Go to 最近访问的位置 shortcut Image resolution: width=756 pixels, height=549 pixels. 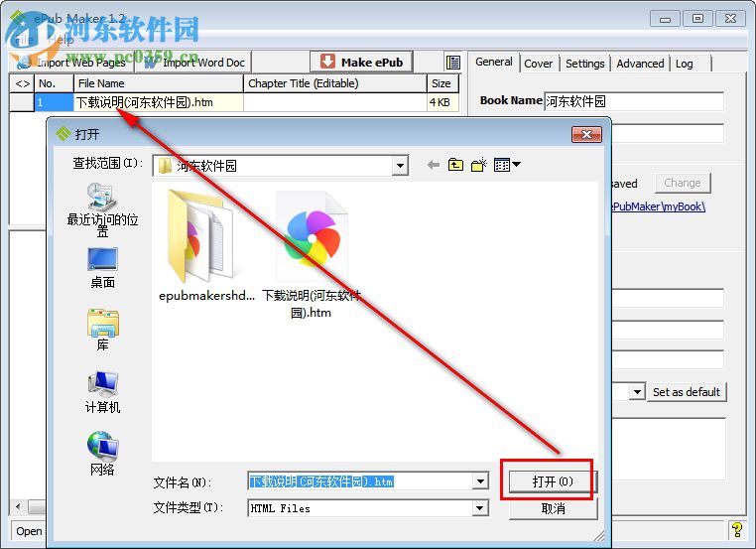point(102,209)
